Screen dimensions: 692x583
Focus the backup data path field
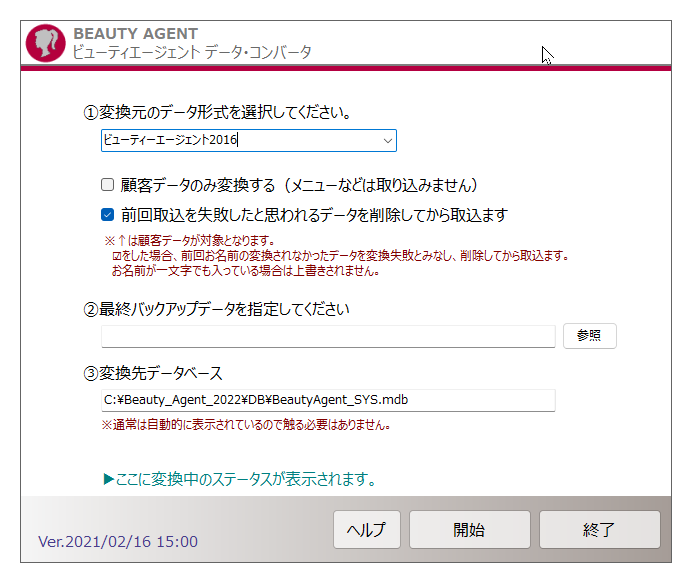pyautogui.click(x=328, y=337)
